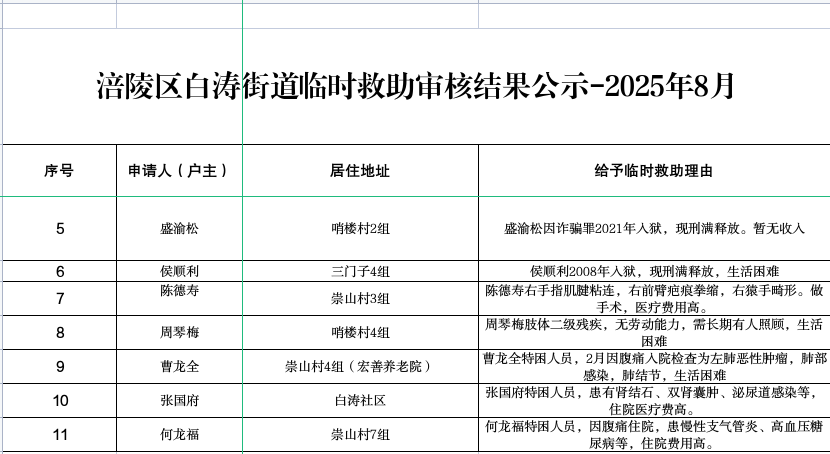Select applicant name 张国府

point(179,401)
